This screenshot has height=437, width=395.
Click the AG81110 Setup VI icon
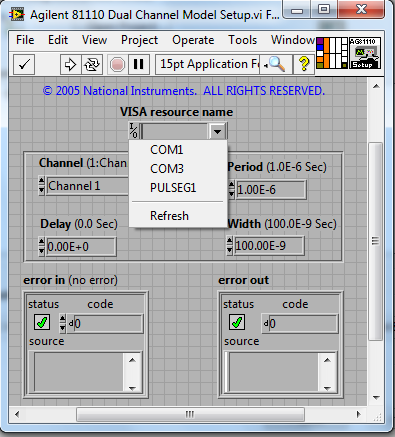(364, 53)
